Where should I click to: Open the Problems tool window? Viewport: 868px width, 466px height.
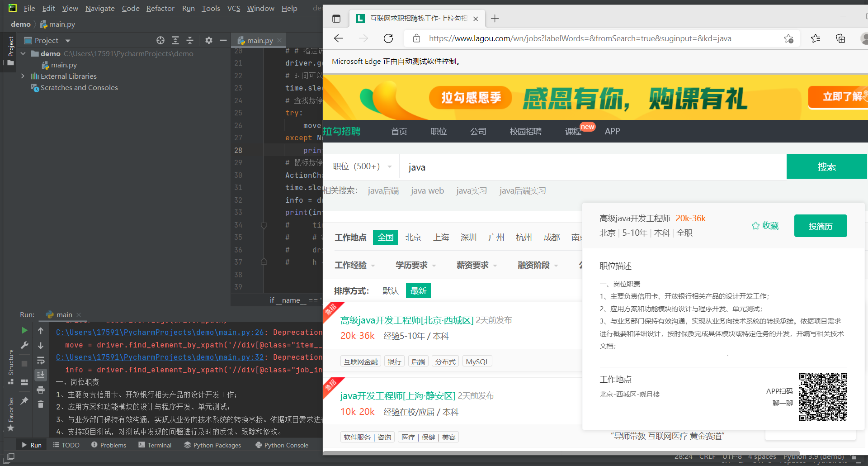click(x=108, y=445)
